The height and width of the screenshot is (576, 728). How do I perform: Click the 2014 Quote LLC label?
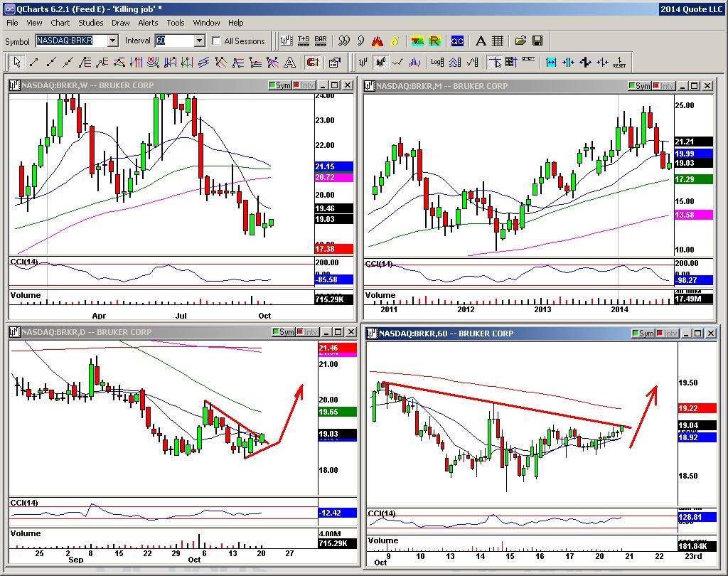pyautogui.click(x=691, y=9)
